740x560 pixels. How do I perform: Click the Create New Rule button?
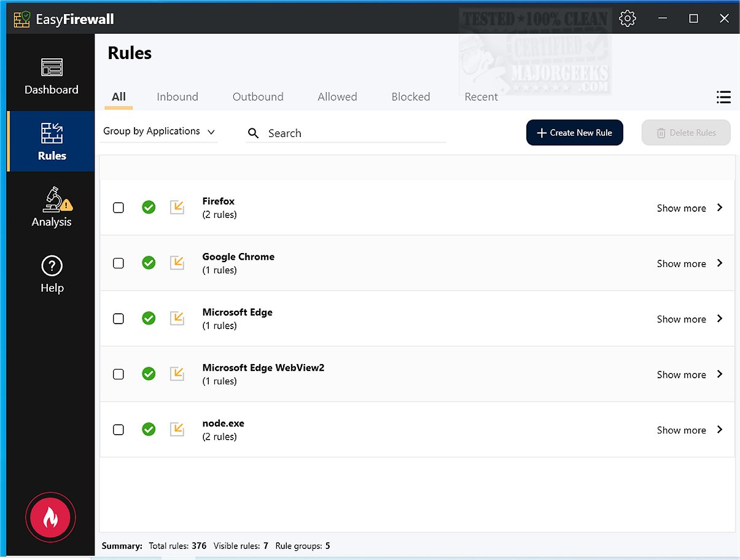574,133
